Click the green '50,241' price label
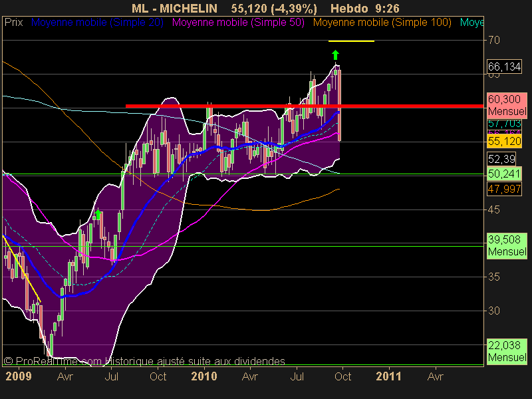Screen dimensions: 532x399 point(504,174)
